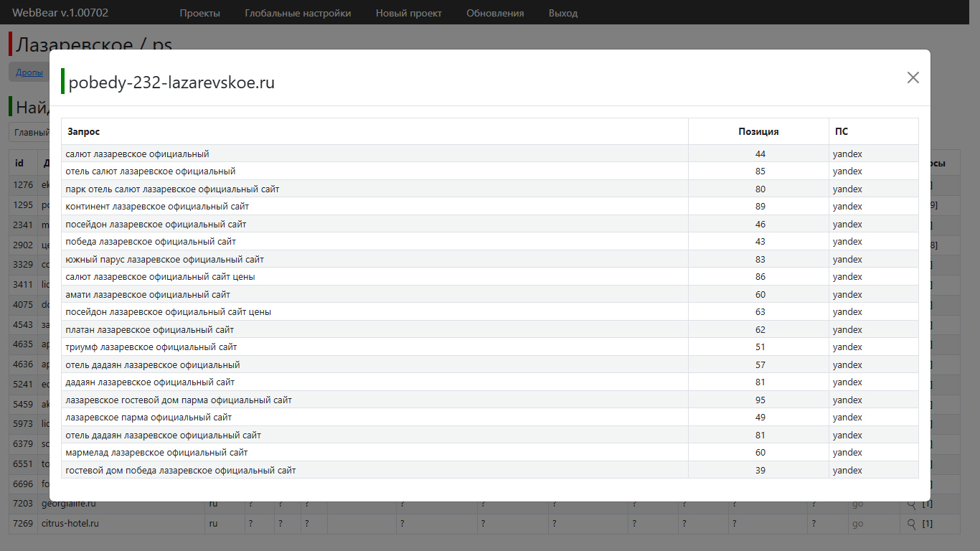Click the WebBear v.1.00702 brand link
980x551 pixels.
60,13
